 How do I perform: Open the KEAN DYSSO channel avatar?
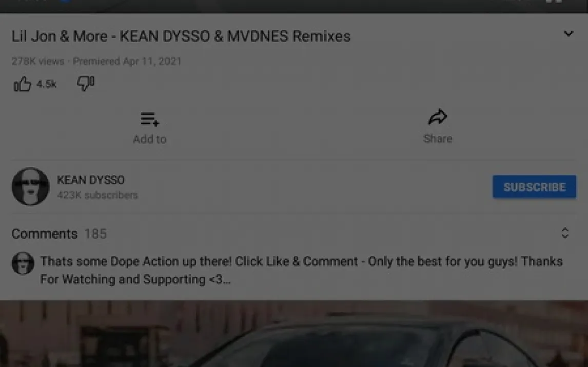point(30,187)
